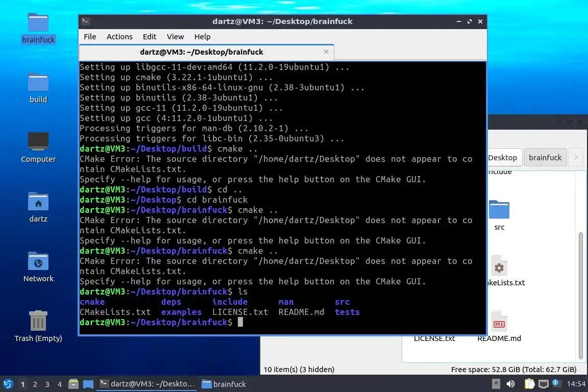588x392 pixels.
Task: Click the terminal icon in the title bar
Action: tap(85, 21)
